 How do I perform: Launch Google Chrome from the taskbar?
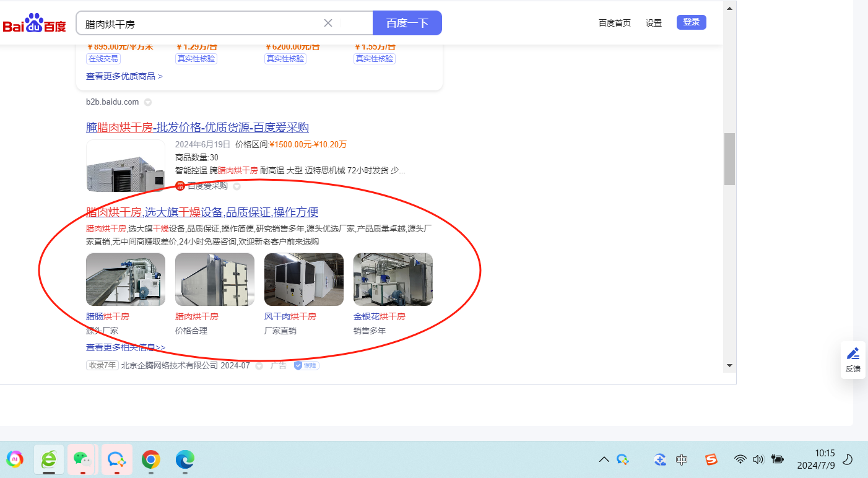coord(150,459)
